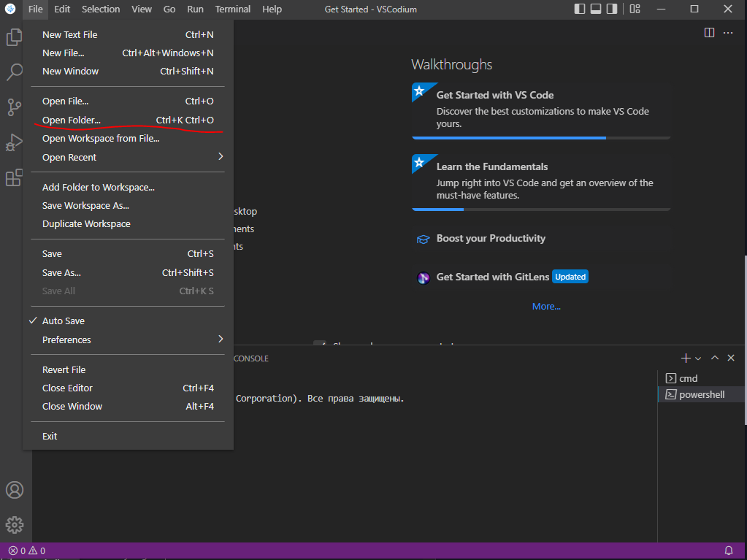The width and height of the screenshot is (747, 560).
Task: Open Get Started with GitLens walkthrough
Action: click(x=541, y=277)
